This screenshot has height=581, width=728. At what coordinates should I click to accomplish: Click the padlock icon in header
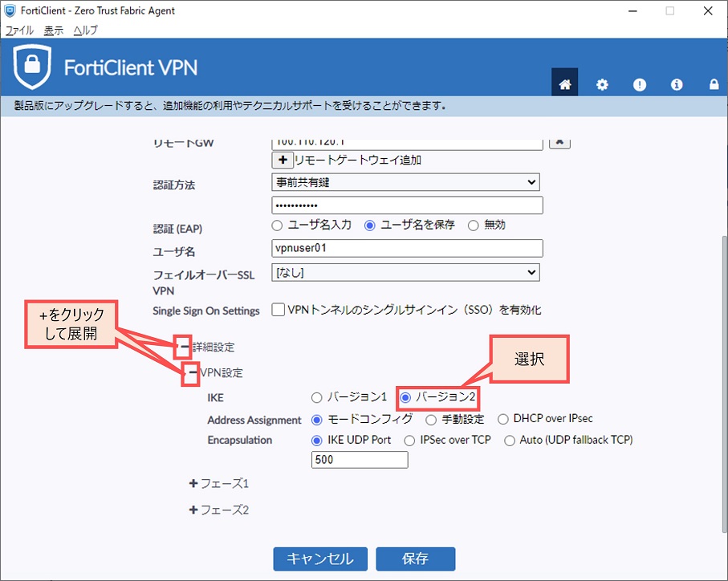click(x=714, y=84)
